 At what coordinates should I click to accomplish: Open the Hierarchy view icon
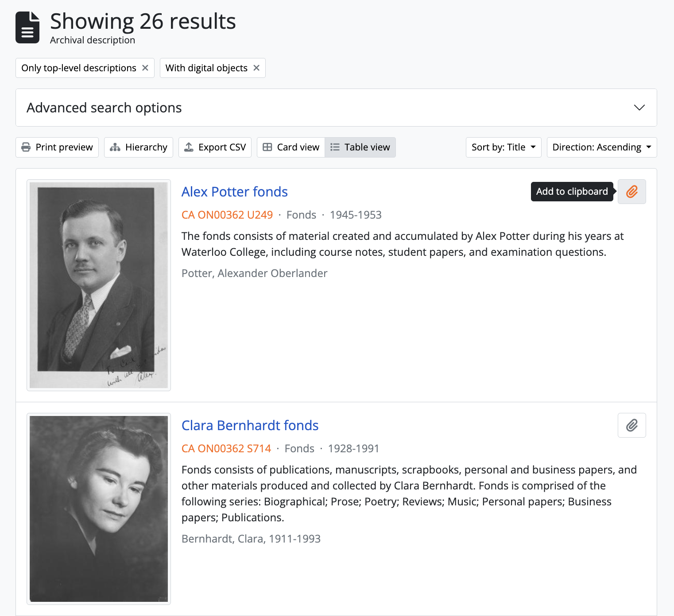click(115, 147)
